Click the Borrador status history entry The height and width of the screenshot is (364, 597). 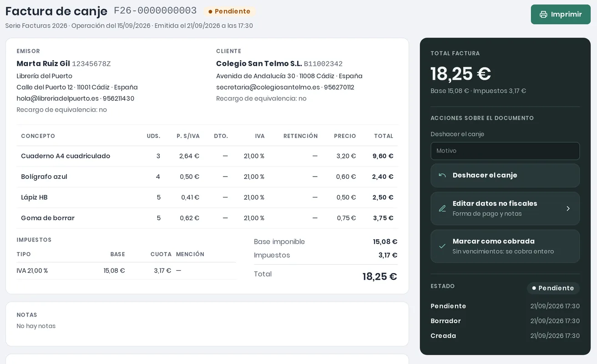(505, 321)
